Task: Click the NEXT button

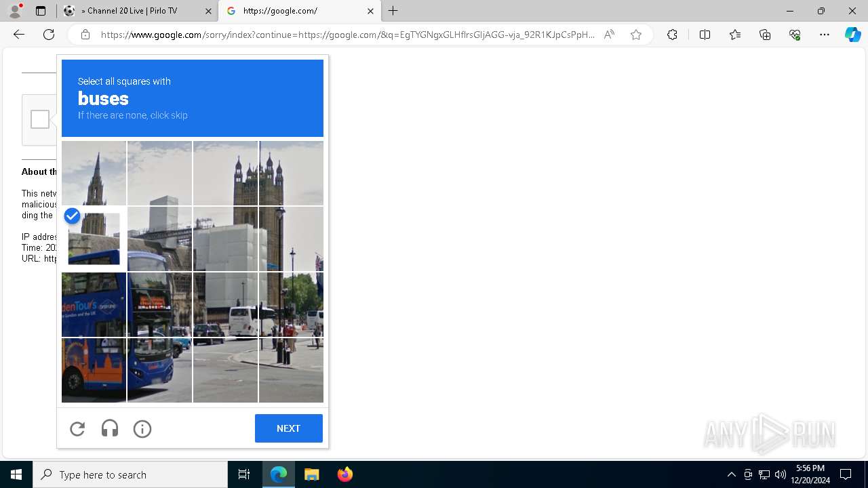Action: pyautogui.click(x=289, y=428)
